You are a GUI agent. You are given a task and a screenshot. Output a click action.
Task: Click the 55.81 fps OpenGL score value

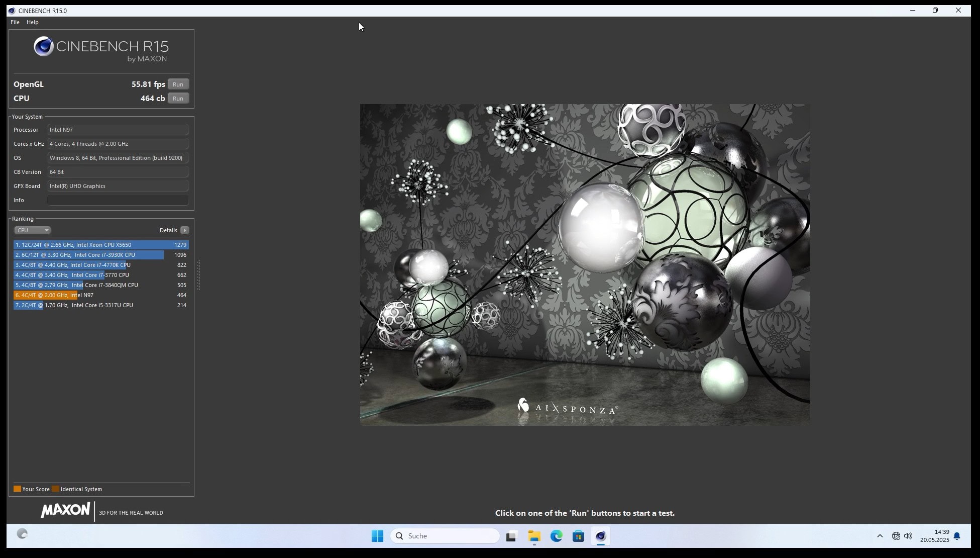[148, 84]
